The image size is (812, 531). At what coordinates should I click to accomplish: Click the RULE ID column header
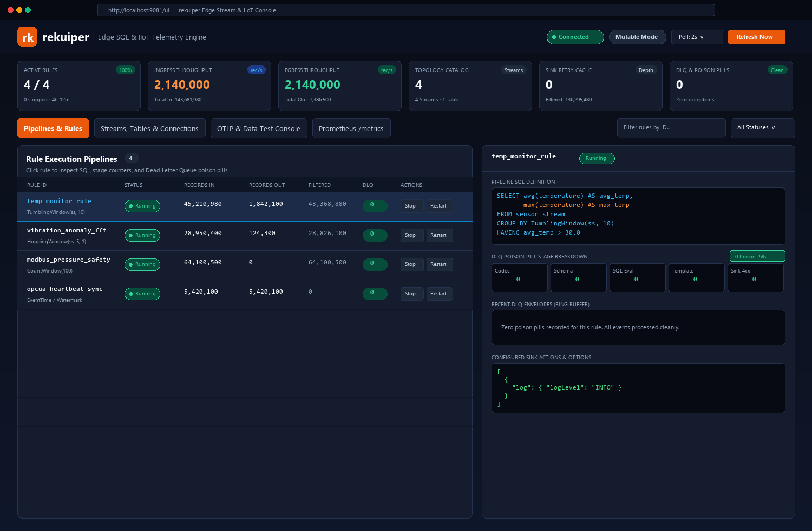37,185
